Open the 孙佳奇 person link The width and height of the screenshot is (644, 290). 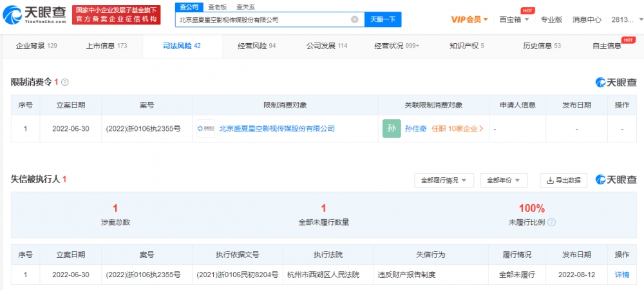pyautogui.click(x=415, y=129)
